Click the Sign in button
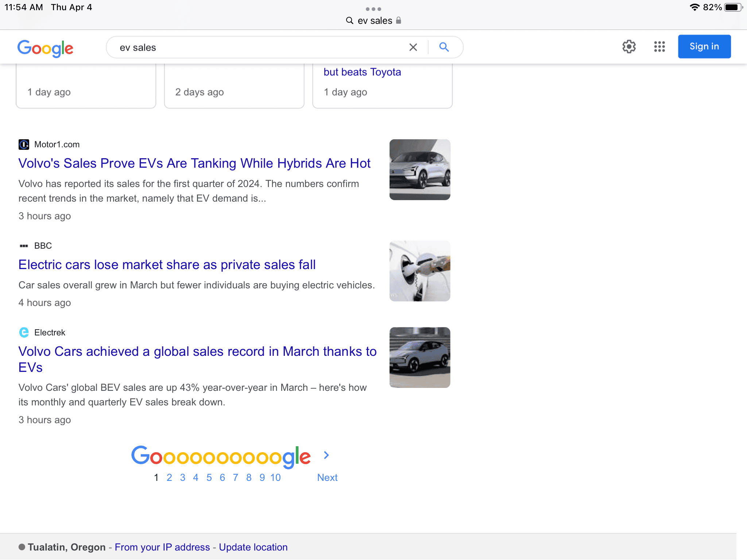 704,46
